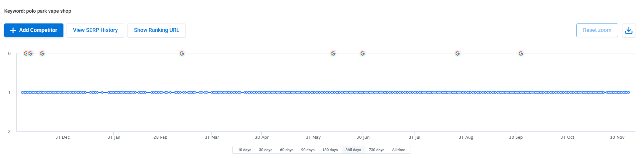Click the plus icon on Add Competitor
The height and width of the screenshot is (158, 644).
point(13,30)
